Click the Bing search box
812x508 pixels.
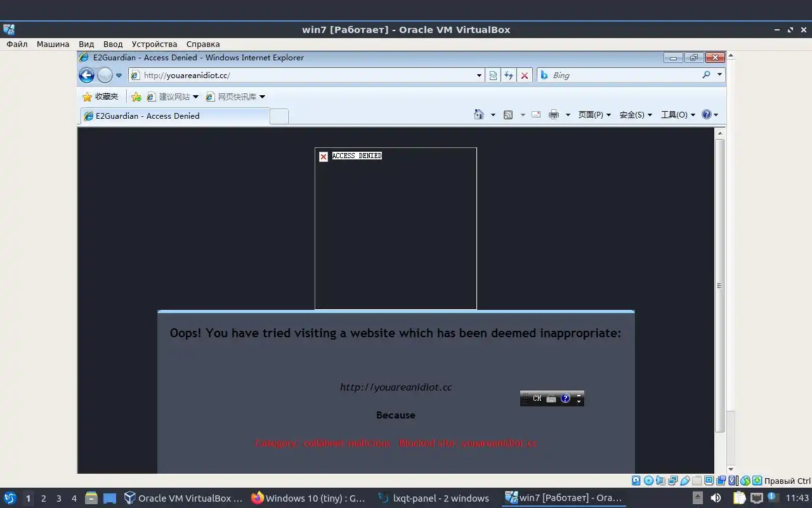tap(619, 75)
